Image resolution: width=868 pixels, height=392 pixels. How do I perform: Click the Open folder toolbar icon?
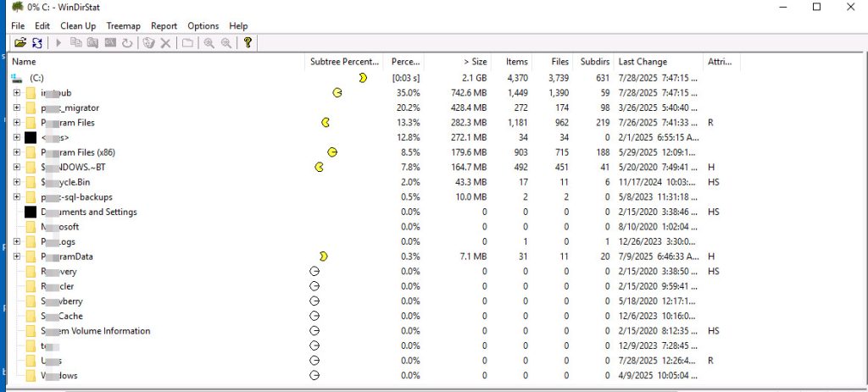20,43
